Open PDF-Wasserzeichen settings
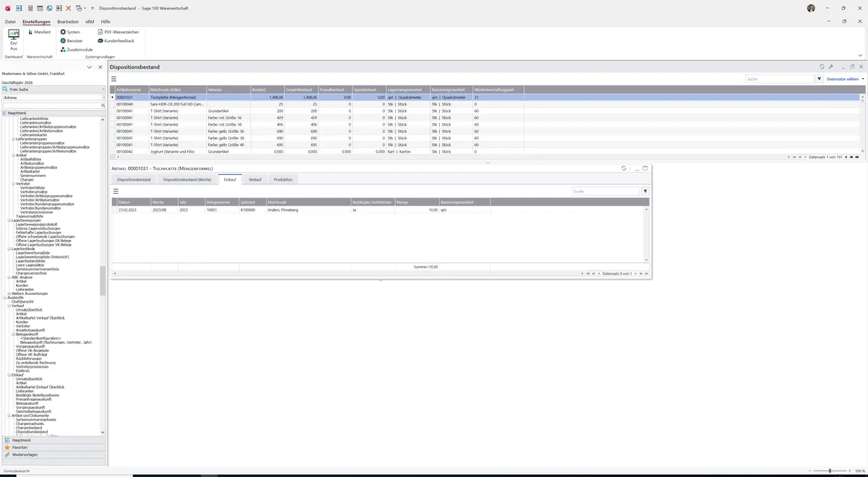This screenshot has width=868, height=477. tap(118, 32)
